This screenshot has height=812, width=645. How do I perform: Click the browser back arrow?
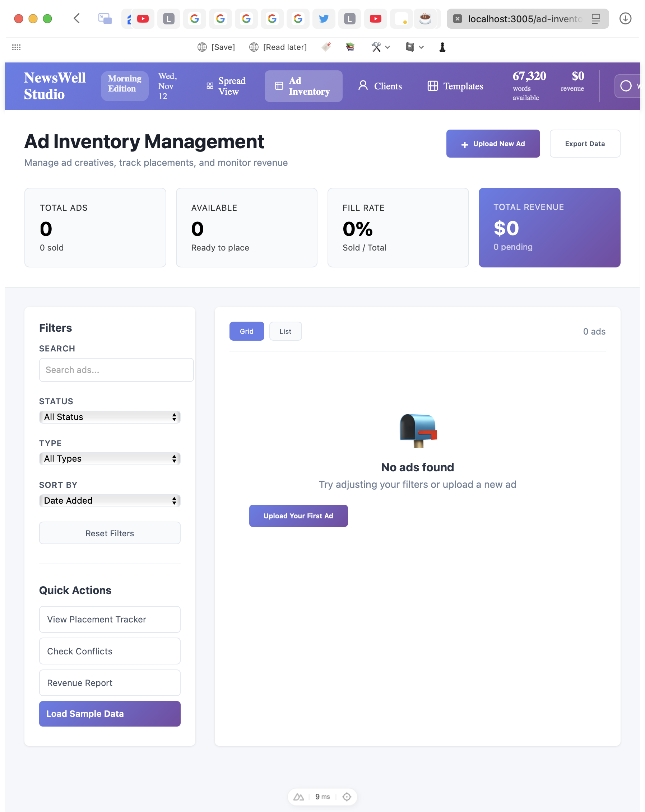pyautogui.click(x=77, y=18)
